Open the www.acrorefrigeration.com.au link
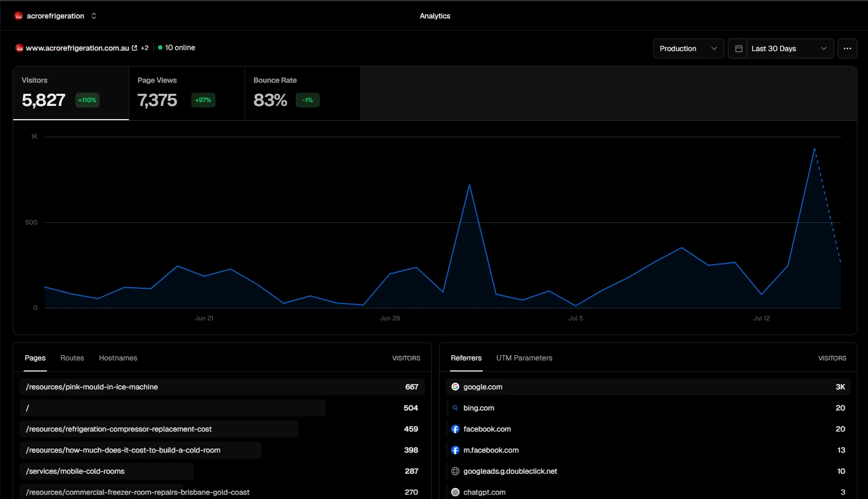This screenshot has height=499, width=868. (x=77, y=48)
